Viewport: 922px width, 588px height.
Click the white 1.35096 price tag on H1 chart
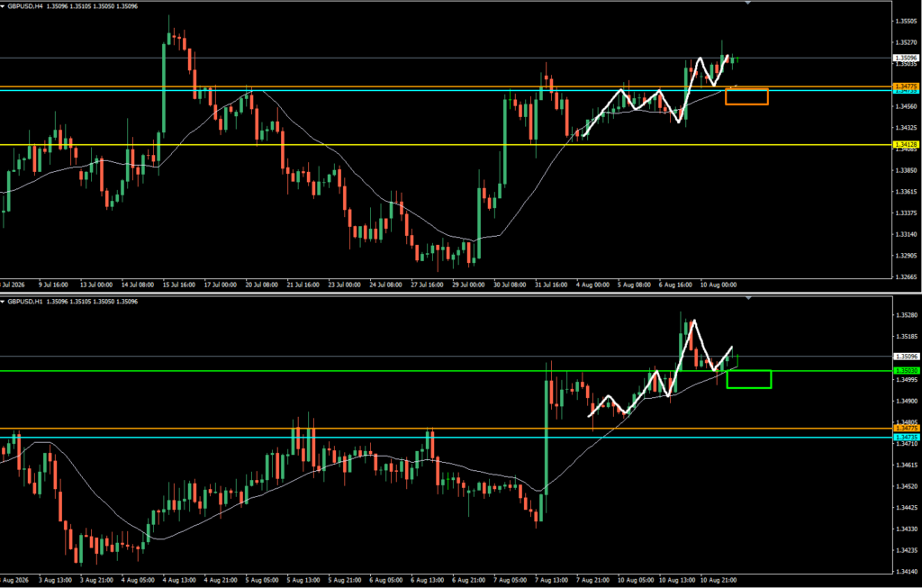906,357
